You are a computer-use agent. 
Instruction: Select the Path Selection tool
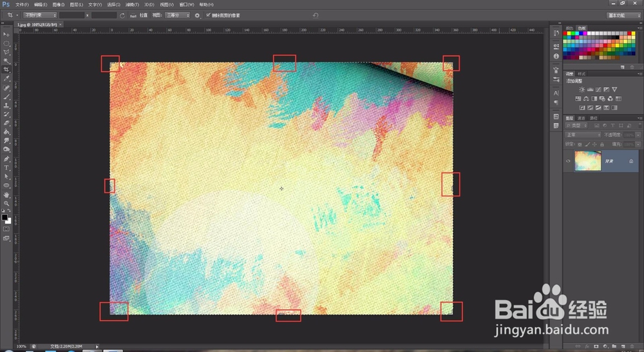tap(6, 177)
